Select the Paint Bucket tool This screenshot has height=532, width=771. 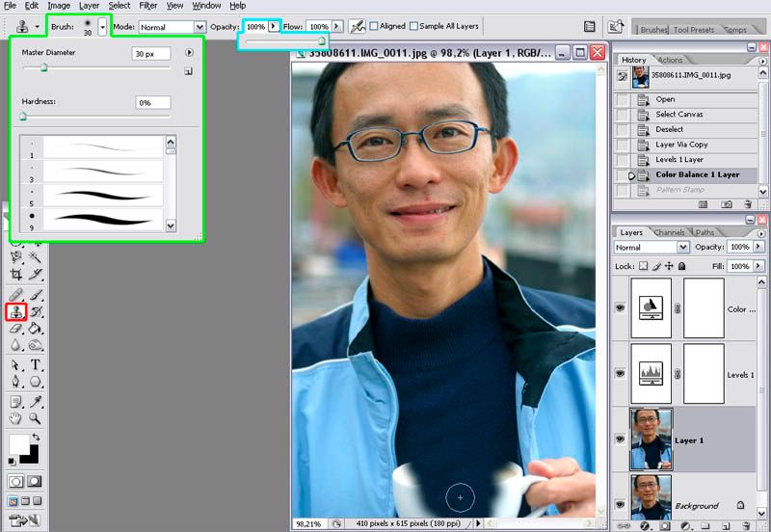coord(35,328)
